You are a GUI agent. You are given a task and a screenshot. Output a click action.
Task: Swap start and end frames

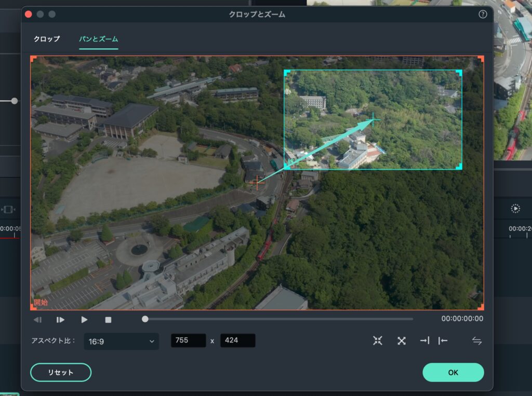pos(477,340)
